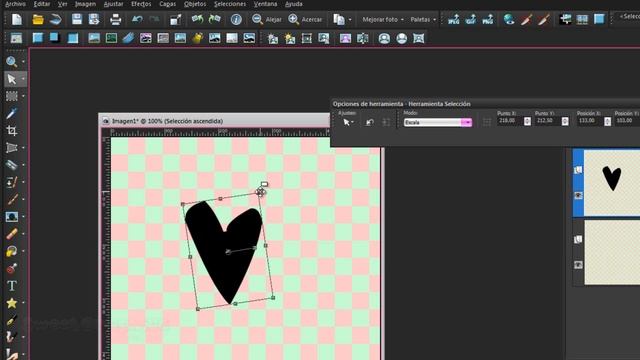Open the Archivo menu

click(x=15, y=4)
